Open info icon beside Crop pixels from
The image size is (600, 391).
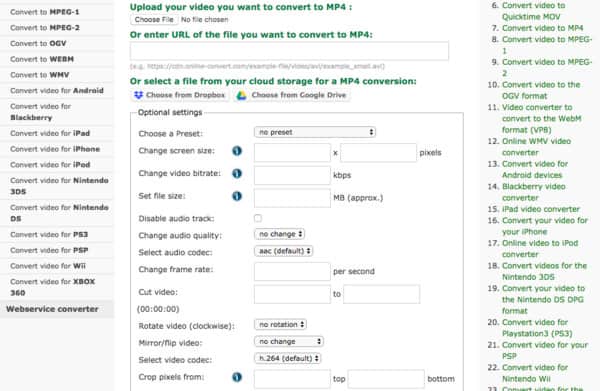237,377
